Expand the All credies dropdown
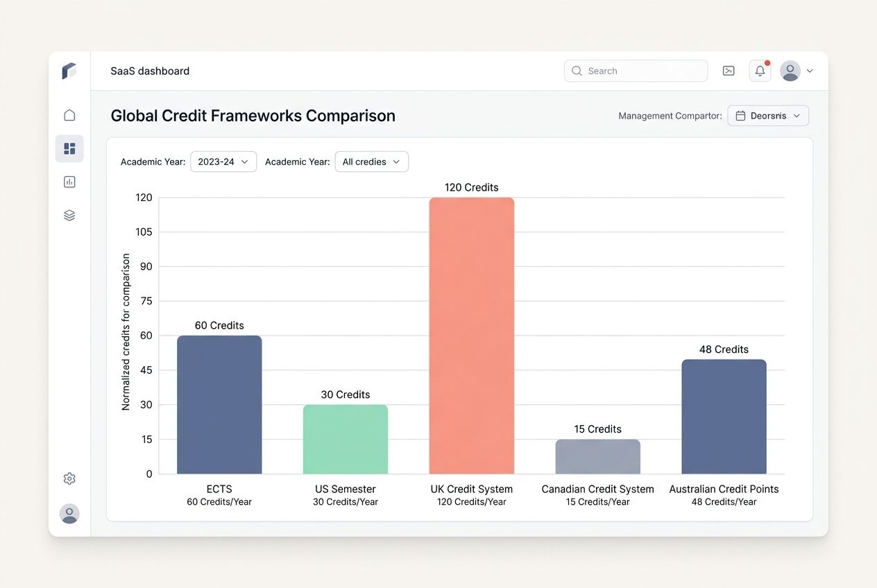 371,162
